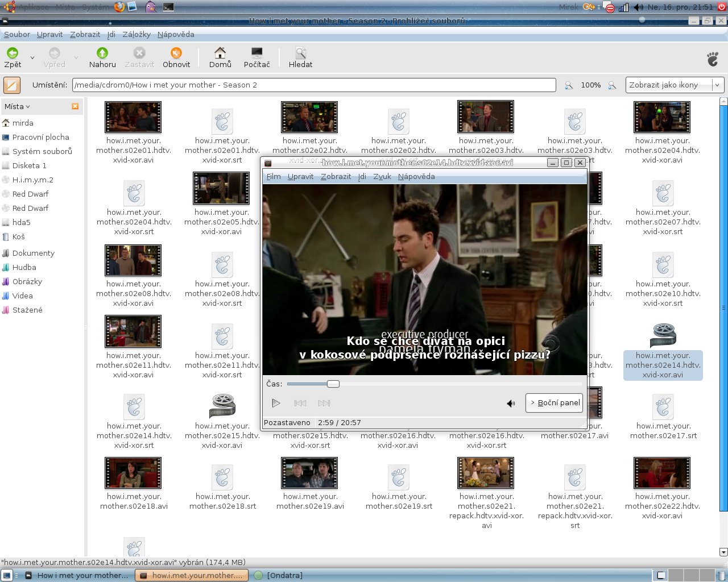The image size is (728, 582).
Task: Select s02e17.srt subtitle file
Action: (663, 406)
